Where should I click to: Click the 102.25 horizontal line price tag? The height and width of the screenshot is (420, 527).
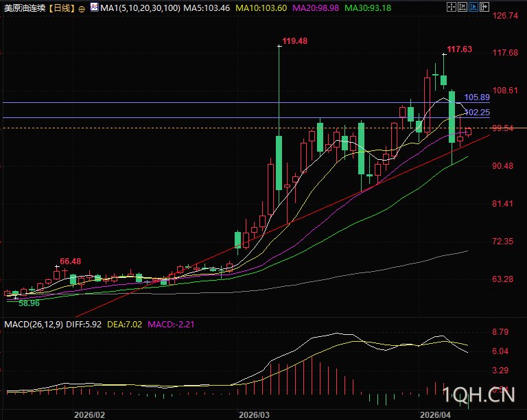tap(476, 113)
